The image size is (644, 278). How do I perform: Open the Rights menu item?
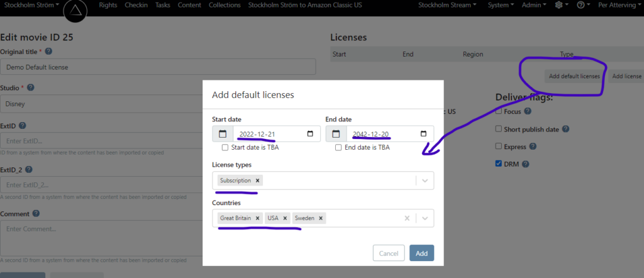[x=108, y=5]
